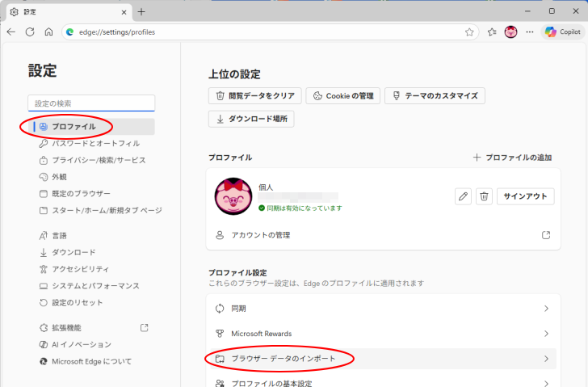
Task: Click the プロファイル設定 heading
Action: [x=237, y=272]
